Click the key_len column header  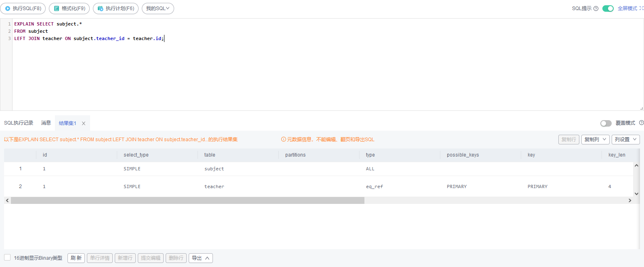pos(617,155)
